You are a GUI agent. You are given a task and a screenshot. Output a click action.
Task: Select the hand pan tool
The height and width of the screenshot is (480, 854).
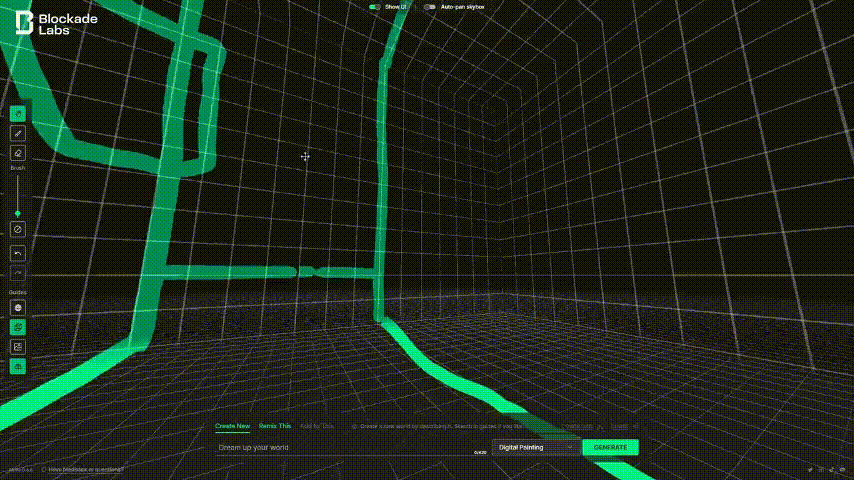(x=18, y=114)
